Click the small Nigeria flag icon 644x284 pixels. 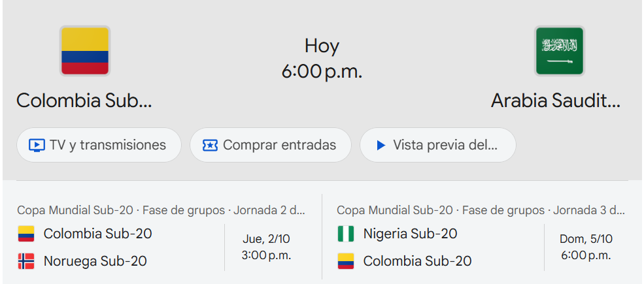pos(346,234)
